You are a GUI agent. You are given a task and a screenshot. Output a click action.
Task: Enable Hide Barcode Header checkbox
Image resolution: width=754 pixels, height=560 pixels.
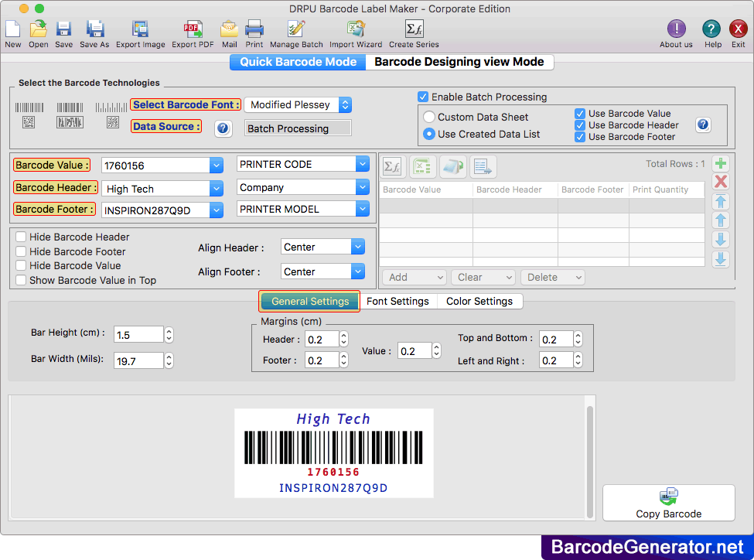pyautogui.click(x=21, y=237)
